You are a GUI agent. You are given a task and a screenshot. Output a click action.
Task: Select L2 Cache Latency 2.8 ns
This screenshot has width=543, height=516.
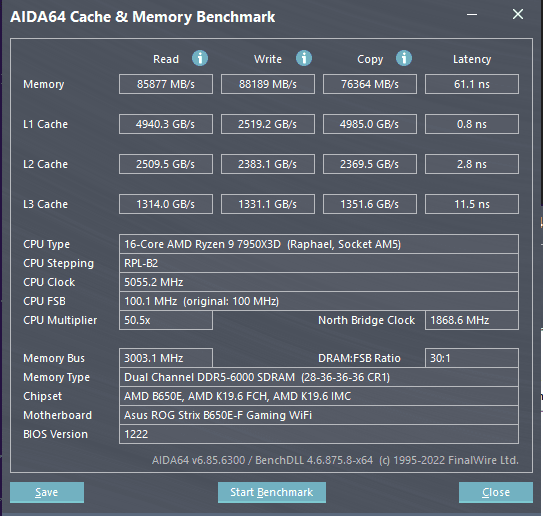472,164
